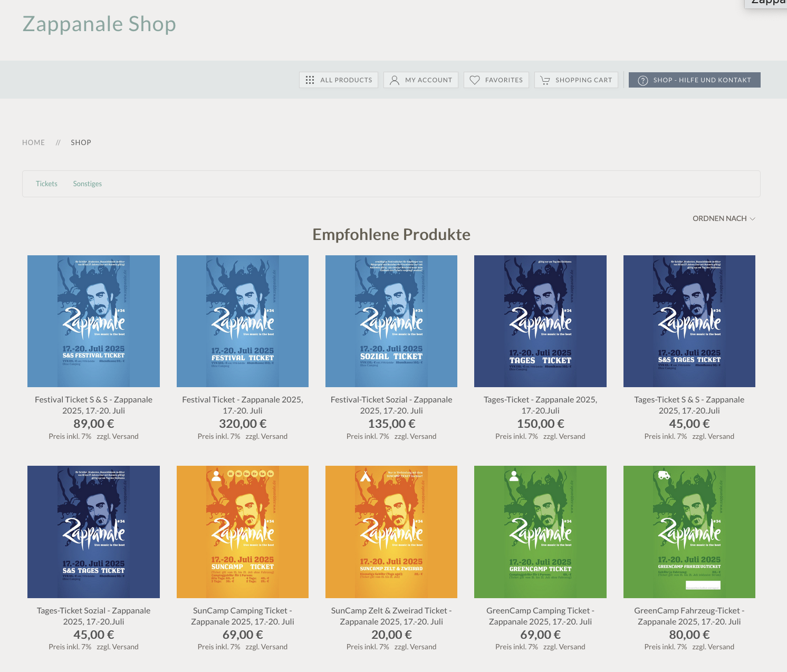
Task: Select the Sonstiges category tab
Action: click(x=88, y=184)
